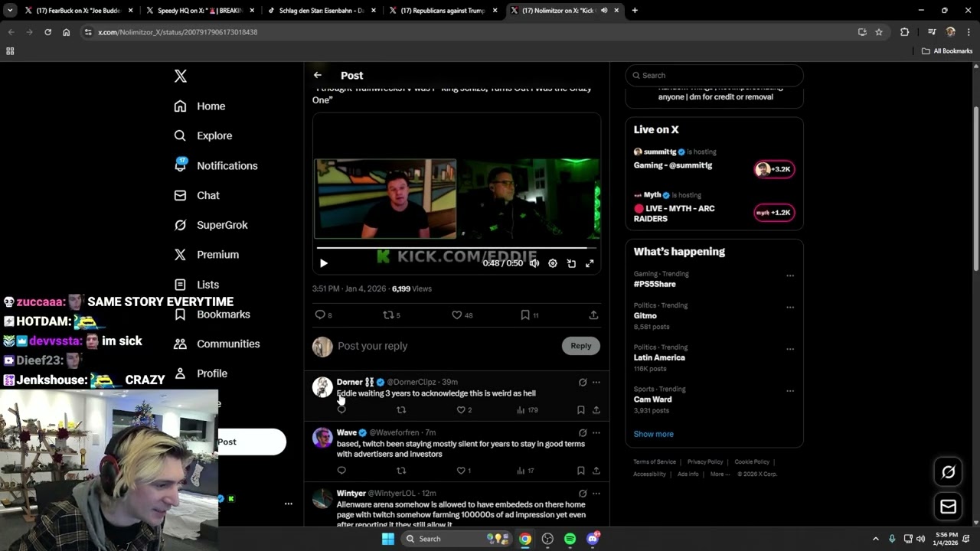980x551 pixels.
Task: Share the main post
Action: click(593, 315)
